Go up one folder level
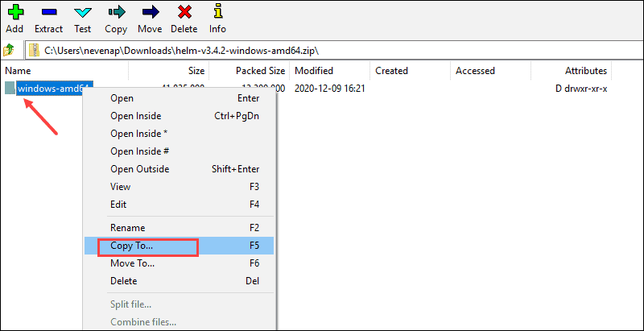The image size is (644, 331). [9, 51]
